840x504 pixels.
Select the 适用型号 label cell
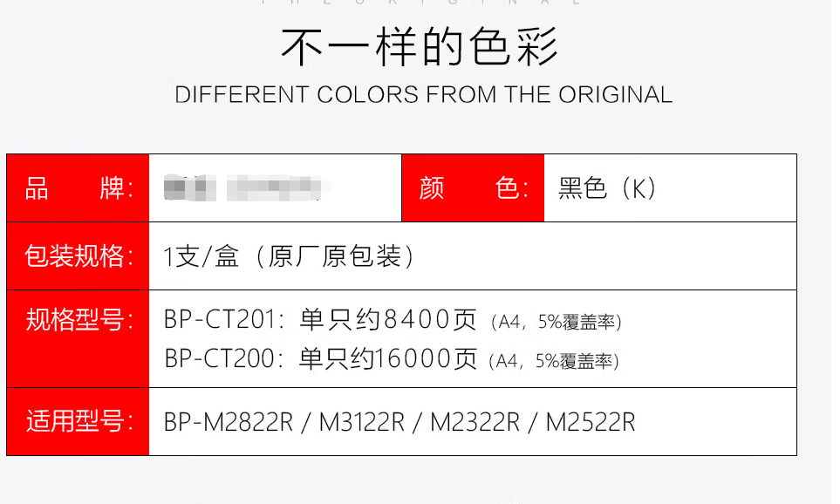tap(79, 422)
